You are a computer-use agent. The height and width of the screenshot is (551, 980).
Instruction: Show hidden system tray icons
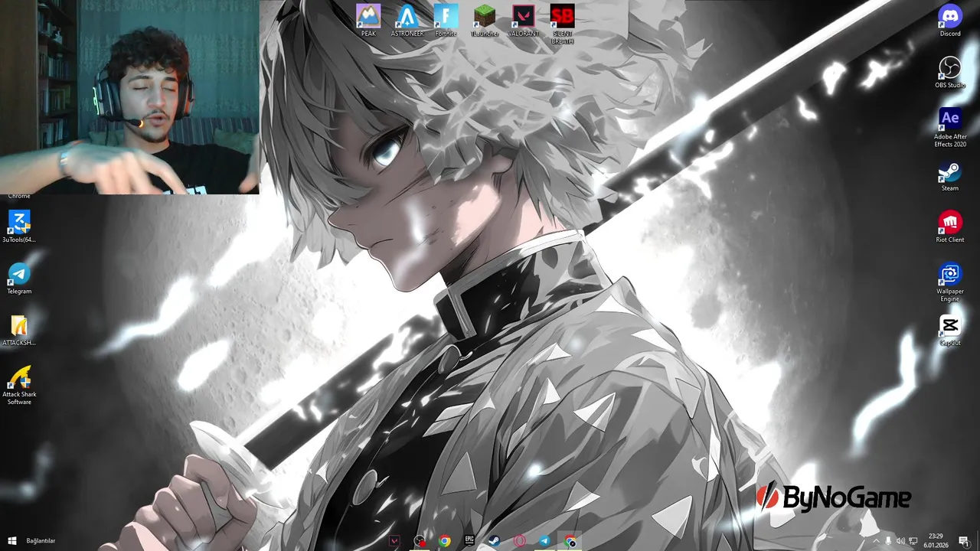[x=876, y=541]
